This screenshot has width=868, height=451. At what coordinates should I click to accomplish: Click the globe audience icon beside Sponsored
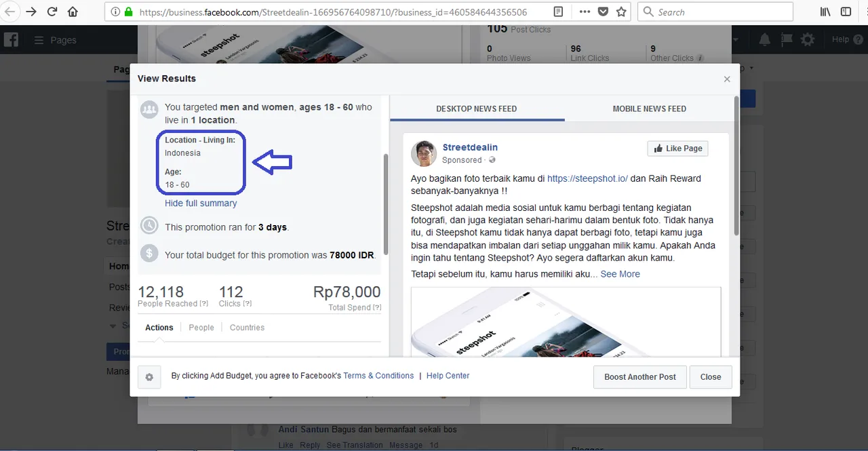click(x=492, y=160)
